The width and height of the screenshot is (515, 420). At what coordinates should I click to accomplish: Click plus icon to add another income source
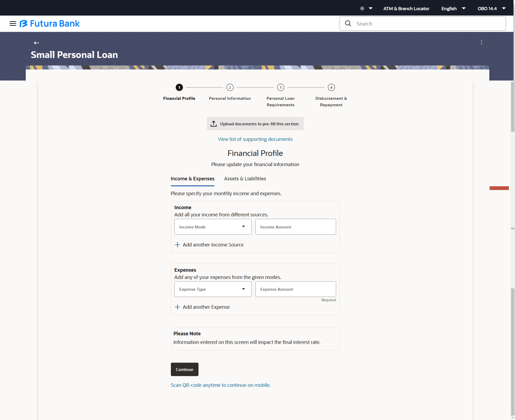[177, 245]
